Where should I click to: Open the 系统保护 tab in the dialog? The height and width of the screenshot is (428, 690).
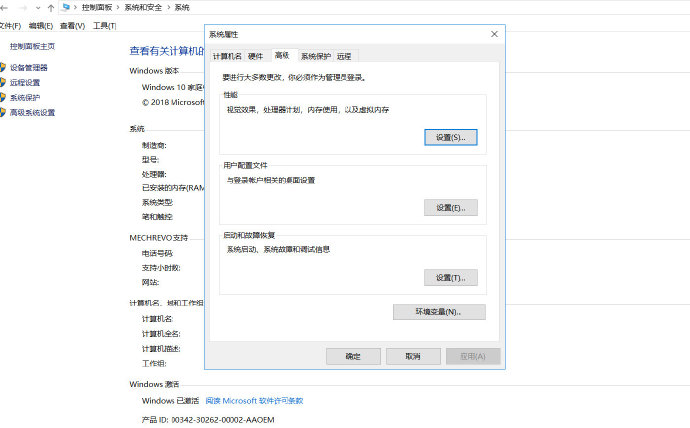point(315,57)
